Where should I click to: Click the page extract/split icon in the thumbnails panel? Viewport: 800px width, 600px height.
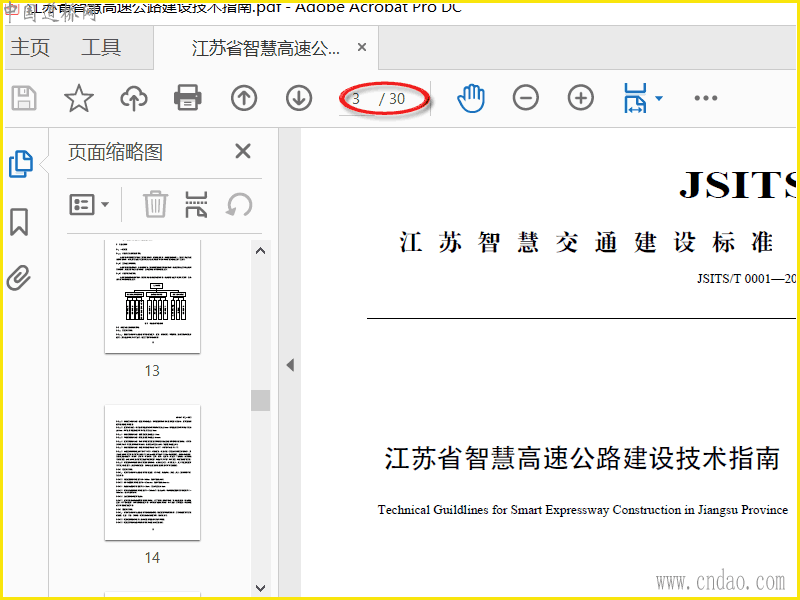tap(196, 205)
